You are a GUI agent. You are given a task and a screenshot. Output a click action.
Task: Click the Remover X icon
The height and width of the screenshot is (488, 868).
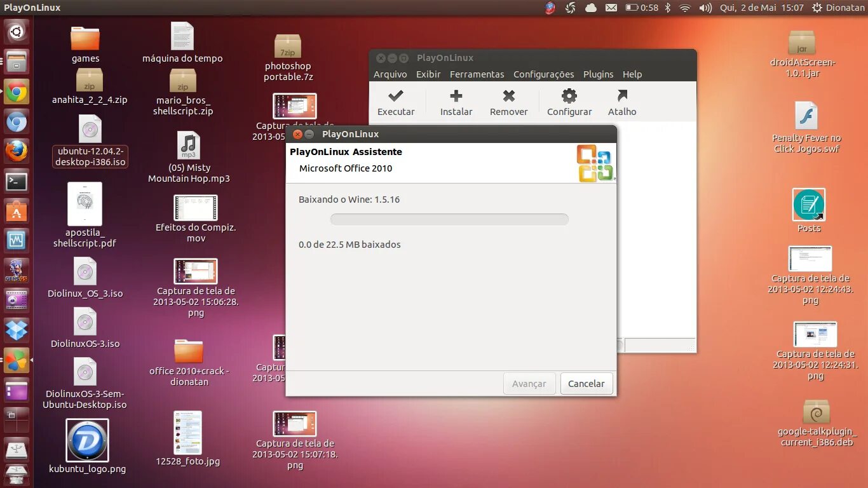click(508, 96)
